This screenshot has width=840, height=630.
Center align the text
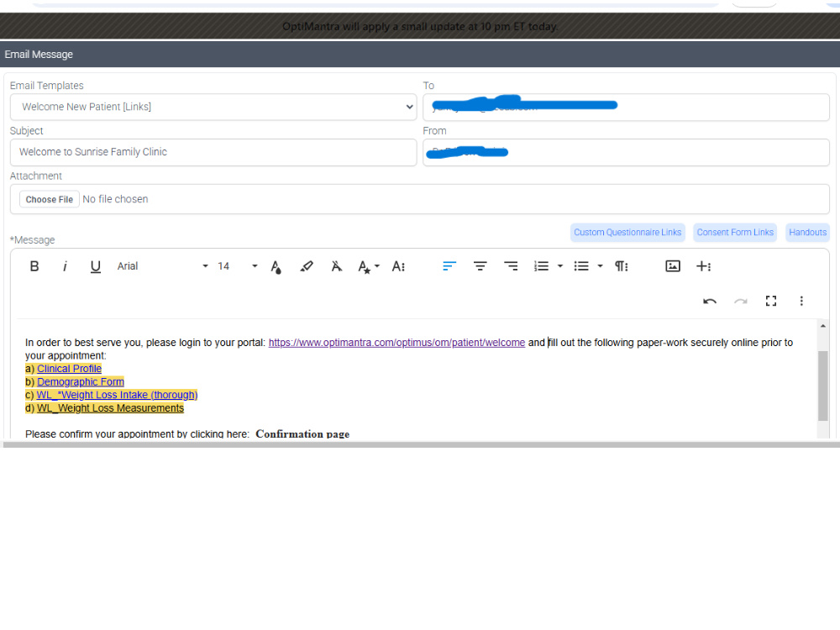(480, 266)
